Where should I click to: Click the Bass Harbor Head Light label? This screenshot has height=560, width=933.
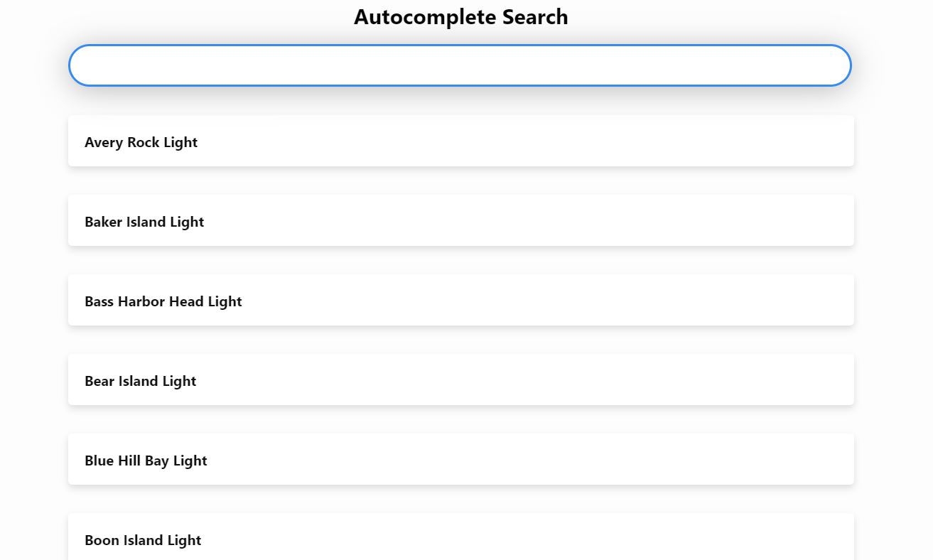click(163, 301)
